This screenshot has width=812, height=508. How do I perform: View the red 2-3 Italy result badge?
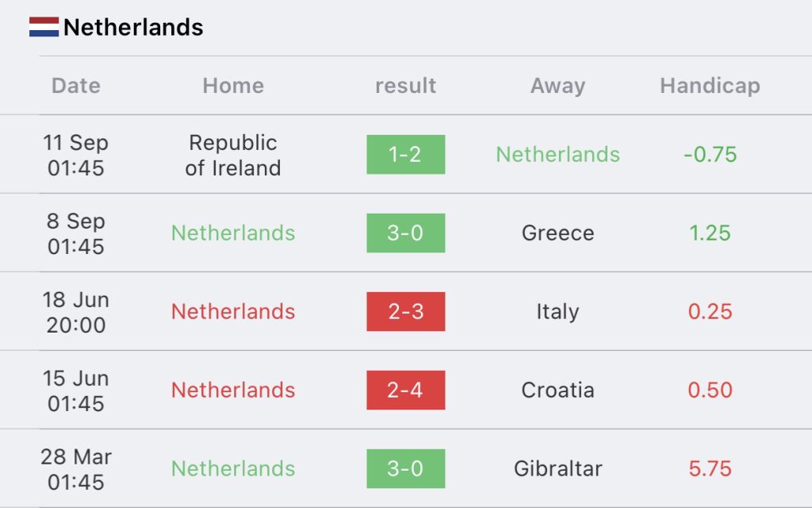(405, 311)
